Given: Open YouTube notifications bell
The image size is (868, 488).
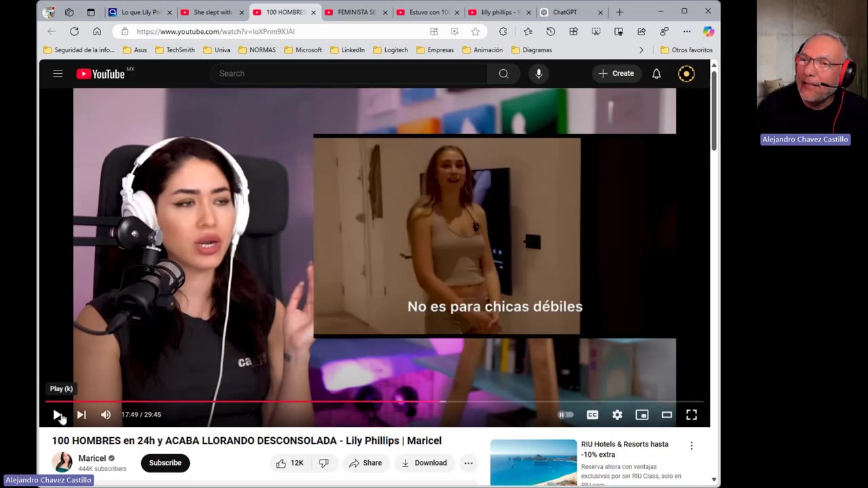Looking at the screenshot, I should point(656,74).
